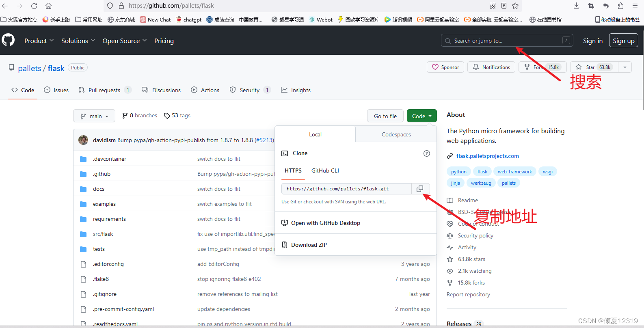Expand the Solutions menu
The width and height of the screenshot is (644, 328).
pos(78,41)
